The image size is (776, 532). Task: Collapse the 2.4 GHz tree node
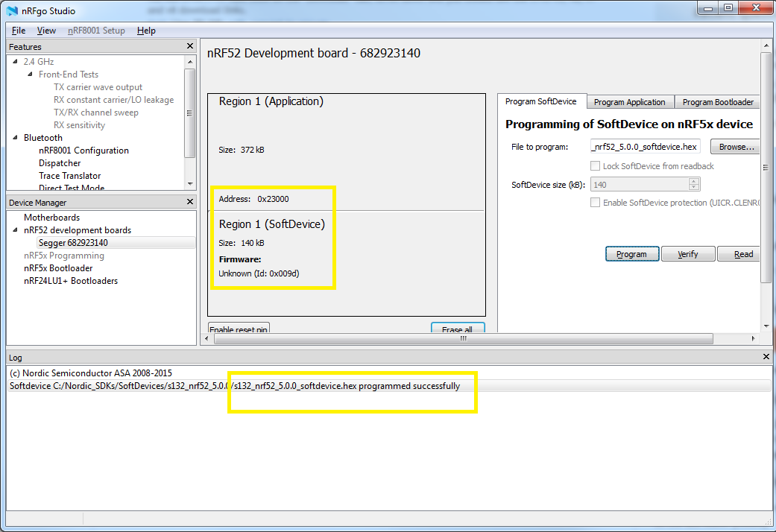(15, 61)
